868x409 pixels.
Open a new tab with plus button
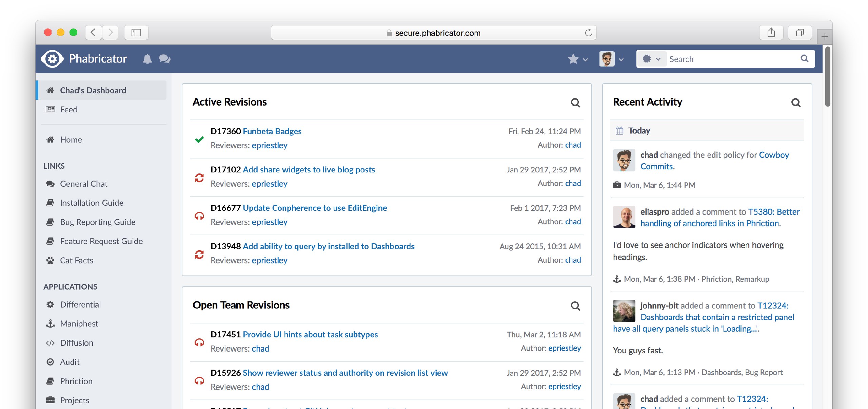825,37
